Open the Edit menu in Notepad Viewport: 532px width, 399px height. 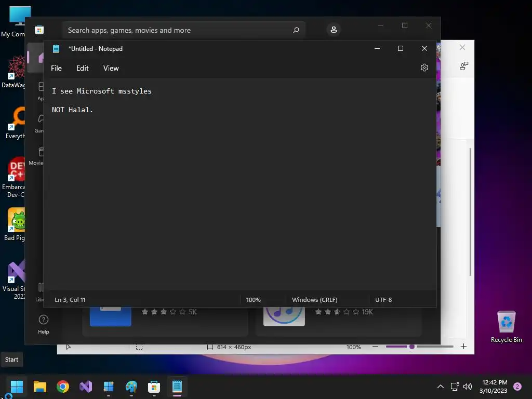point(83,68)
